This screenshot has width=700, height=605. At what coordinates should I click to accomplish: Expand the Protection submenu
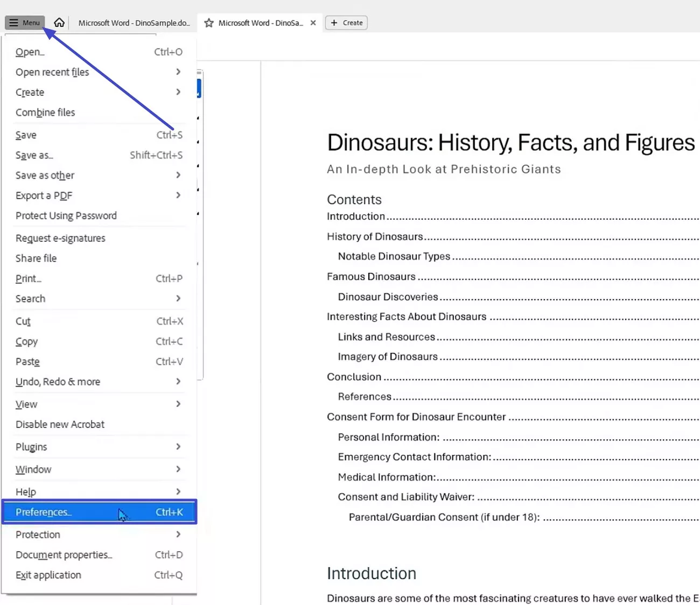38,534
